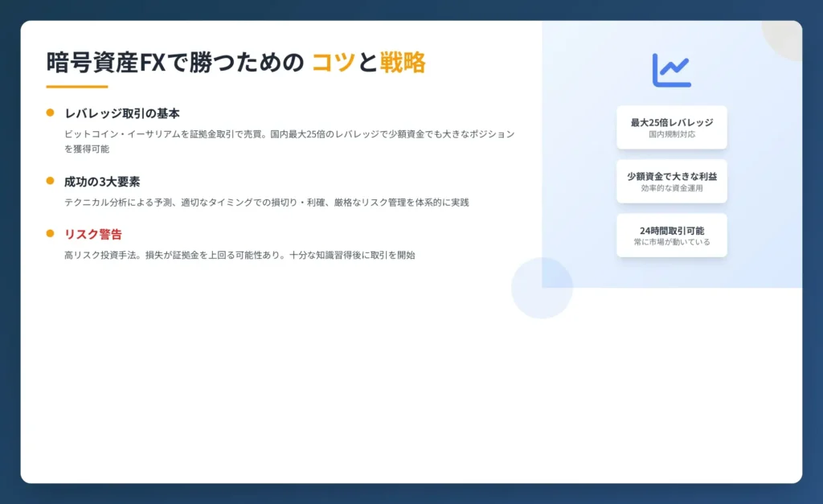Open the 最大25倍レバレッジ card

click(671, 127)
